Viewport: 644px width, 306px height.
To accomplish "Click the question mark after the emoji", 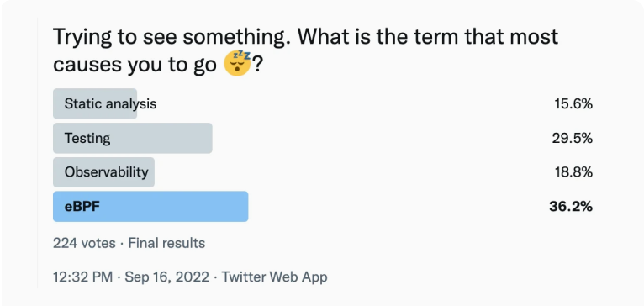I will tap(257, 64).
